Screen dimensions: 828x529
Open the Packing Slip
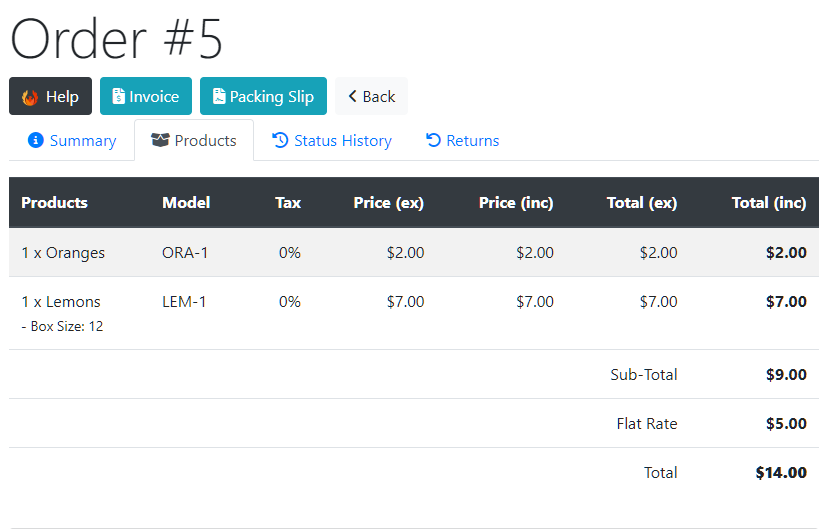click(263, 96)
